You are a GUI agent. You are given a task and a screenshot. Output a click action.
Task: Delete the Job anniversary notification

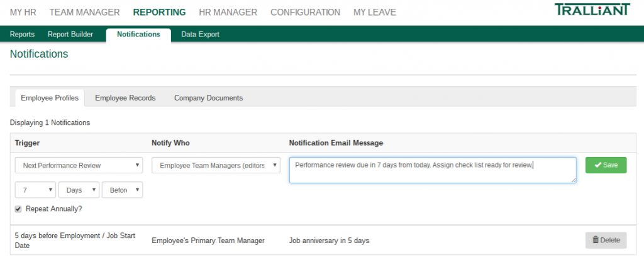click(606, 240)
